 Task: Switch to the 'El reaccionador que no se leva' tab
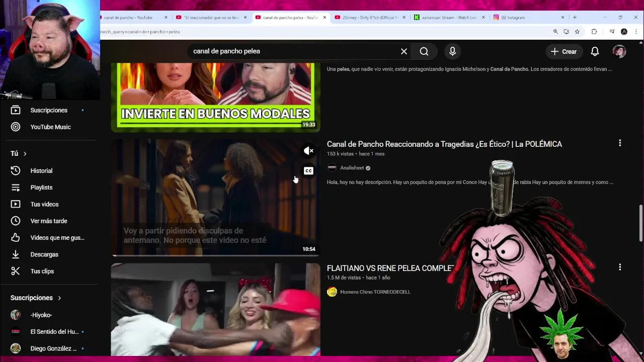[211, 18]
